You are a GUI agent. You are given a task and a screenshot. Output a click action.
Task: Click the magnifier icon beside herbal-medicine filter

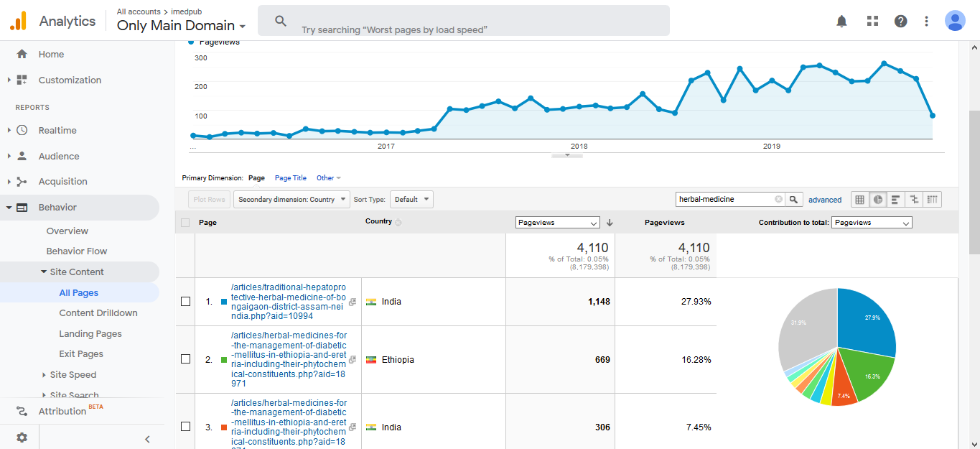pos(793,200)
